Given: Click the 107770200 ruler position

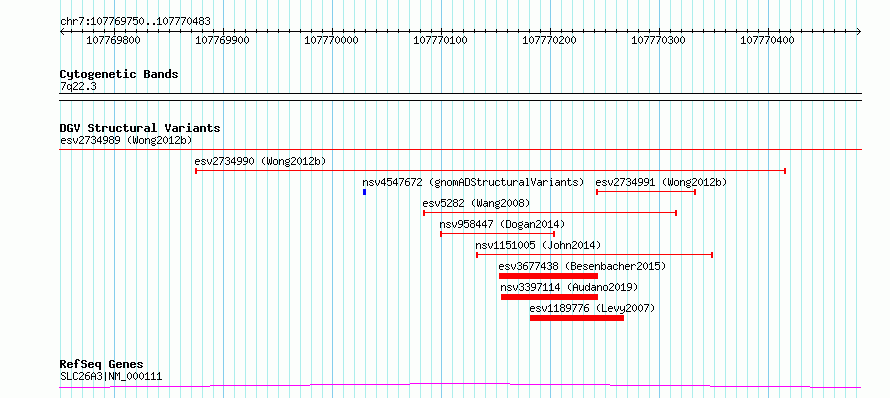Looking at the screenshot, I should tap(549, 40).
